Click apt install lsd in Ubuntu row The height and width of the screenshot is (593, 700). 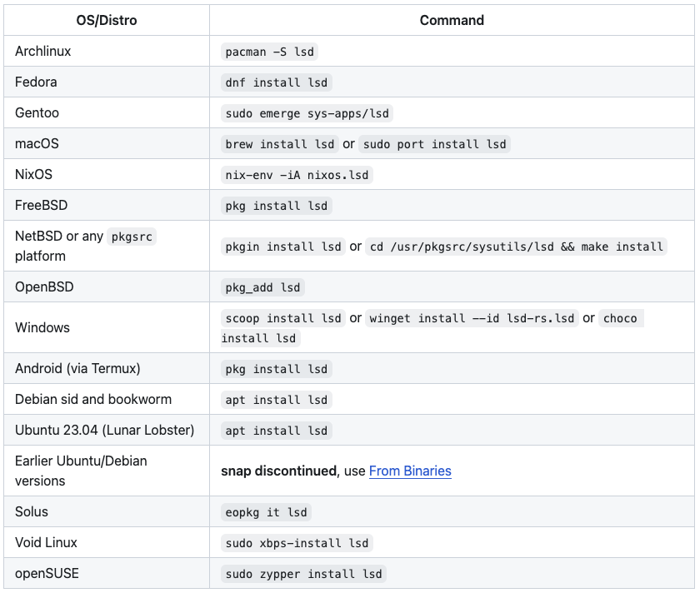(x=277, y=431)
